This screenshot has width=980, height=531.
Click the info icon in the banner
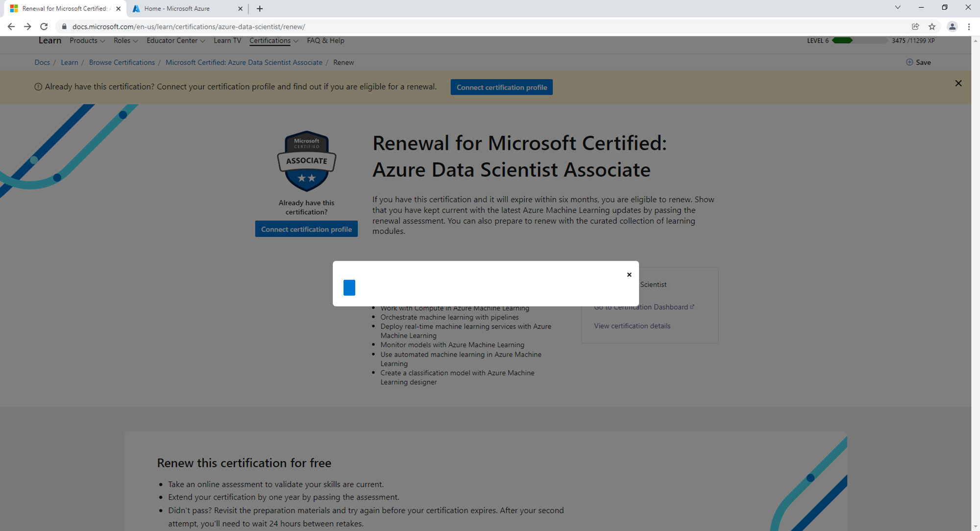(x=38, y=87)
